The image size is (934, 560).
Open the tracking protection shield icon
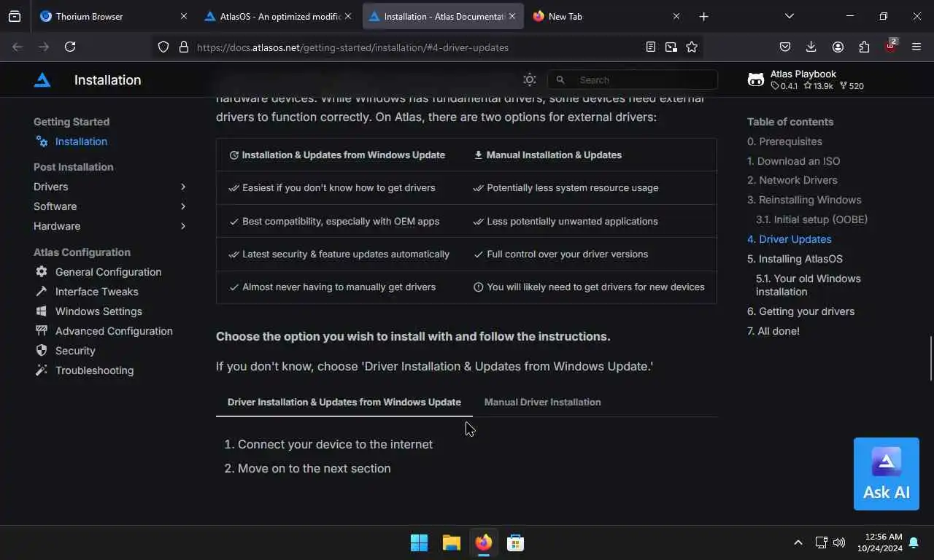click(x=163, y=47)
